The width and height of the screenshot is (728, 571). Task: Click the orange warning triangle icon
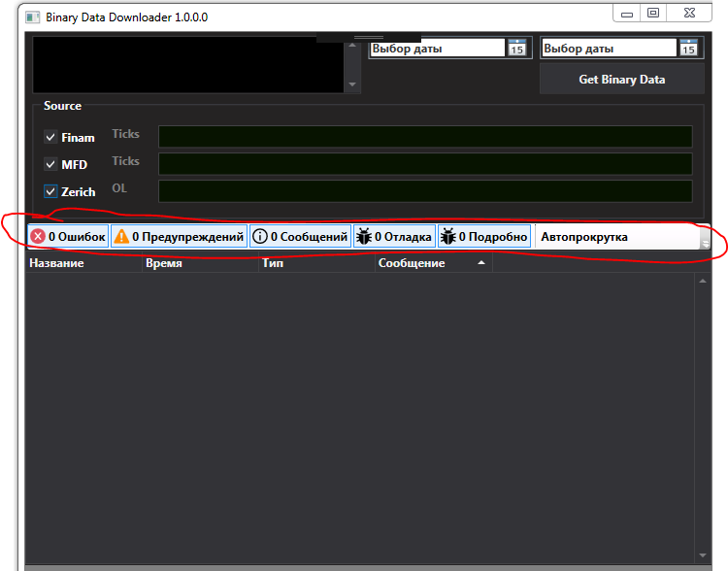pyautogui.click(x=121, y=236)
